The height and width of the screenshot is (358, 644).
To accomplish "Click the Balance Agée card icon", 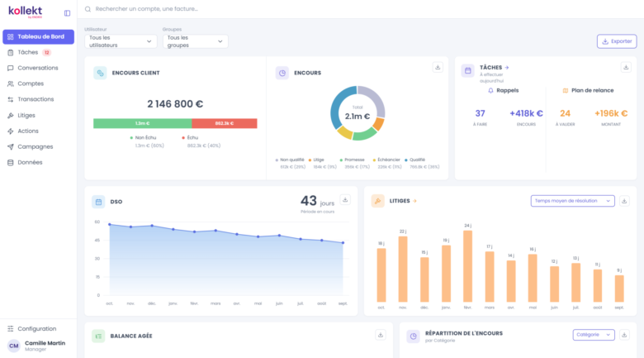I will tap(98, 337).
